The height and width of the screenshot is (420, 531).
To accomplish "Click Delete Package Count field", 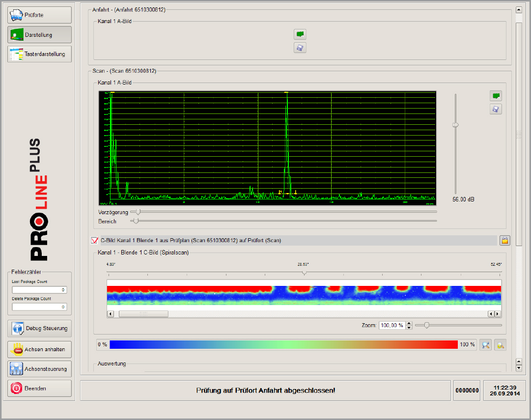I will (39, 307).
